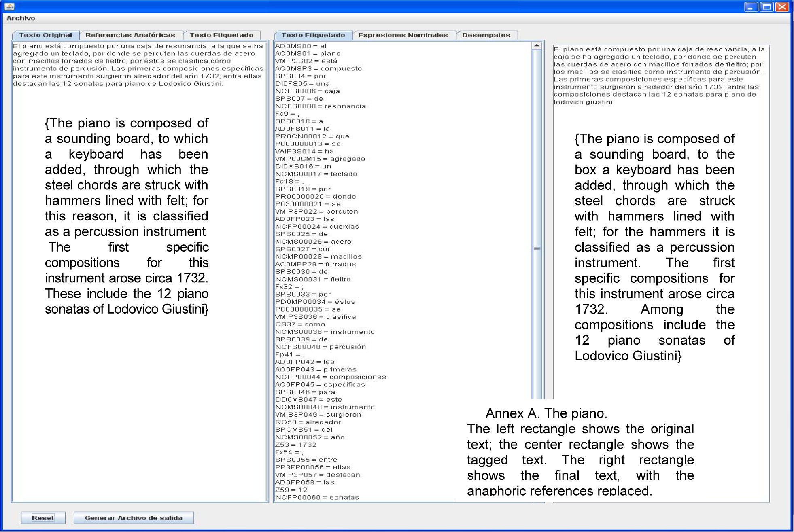Click the final Spanish text in right panel
The image size is (794, 532).
tap(658, 76)
